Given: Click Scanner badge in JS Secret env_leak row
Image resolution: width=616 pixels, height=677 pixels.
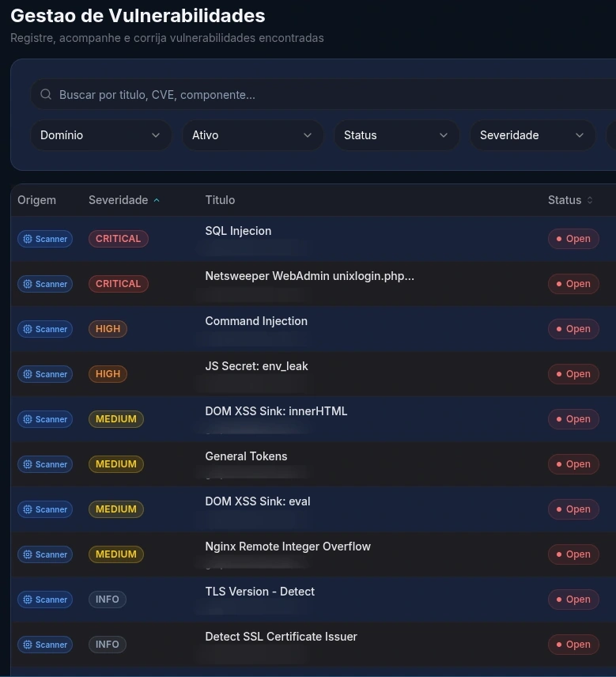Looking at the screenshot, I should pyautogui.click(x=45, y=374).
